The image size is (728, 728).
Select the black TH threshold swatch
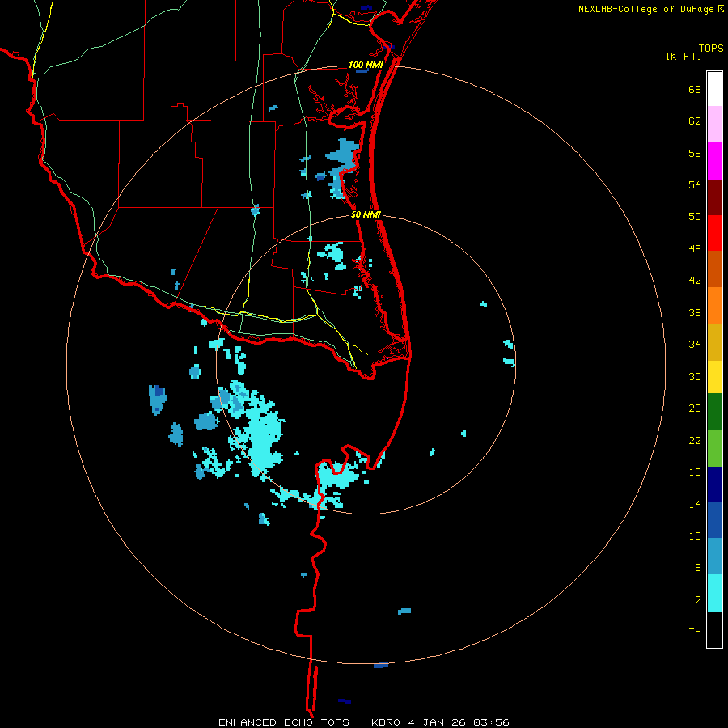[714, 629]
